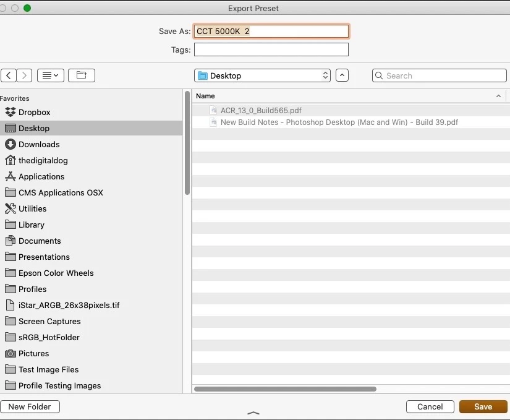Open the Desktop location popup menu
Screen dimensions: 510x420
pos(262,75)
